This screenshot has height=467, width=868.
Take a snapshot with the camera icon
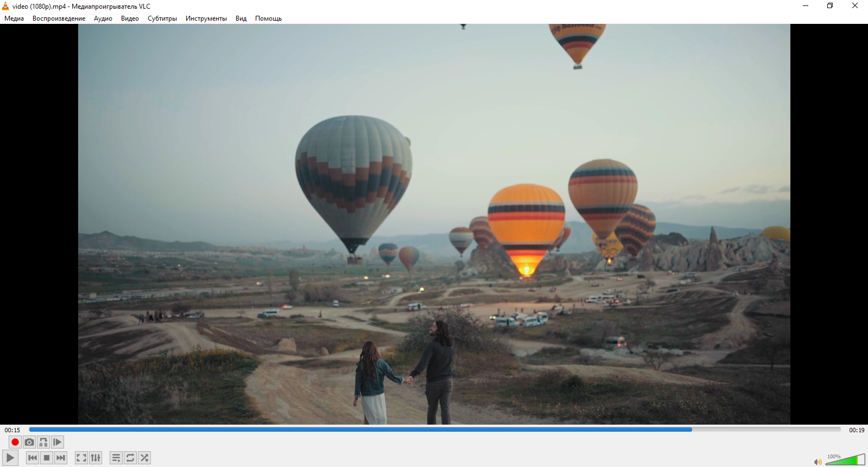pyautogui.click(x=29, y=442)
